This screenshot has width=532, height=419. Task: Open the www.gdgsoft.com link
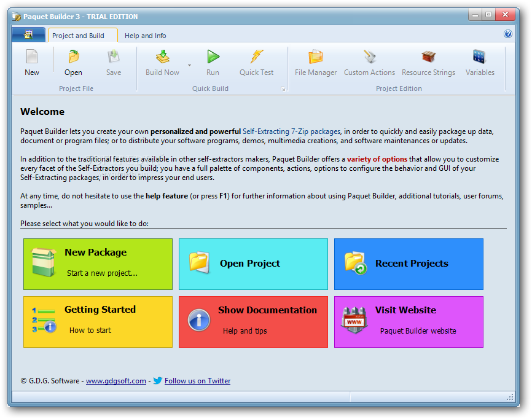116,381
